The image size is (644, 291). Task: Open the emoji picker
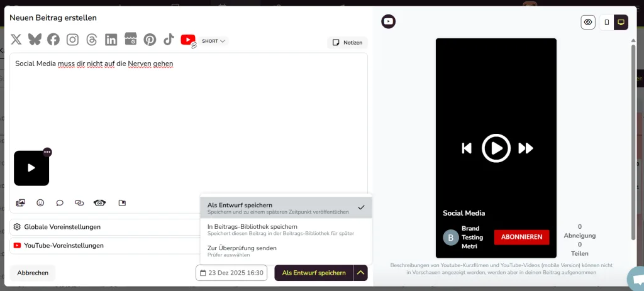(40, 203)
